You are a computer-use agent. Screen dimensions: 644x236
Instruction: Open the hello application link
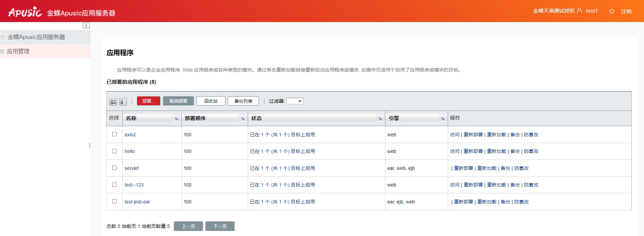(129, 152)
